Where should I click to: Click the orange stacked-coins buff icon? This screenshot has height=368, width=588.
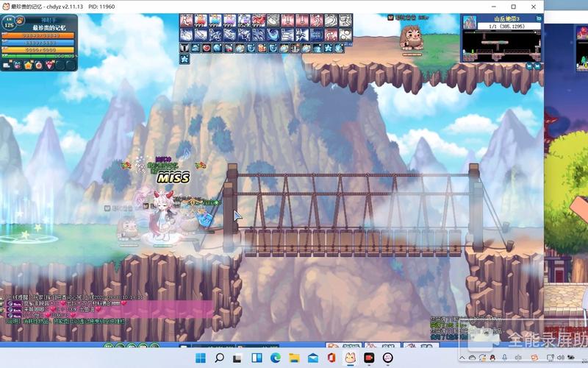(262, 48)
